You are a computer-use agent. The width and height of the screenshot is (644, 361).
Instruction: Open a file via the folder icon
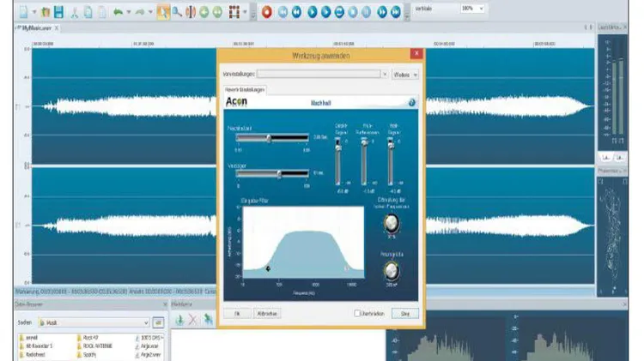46,12
